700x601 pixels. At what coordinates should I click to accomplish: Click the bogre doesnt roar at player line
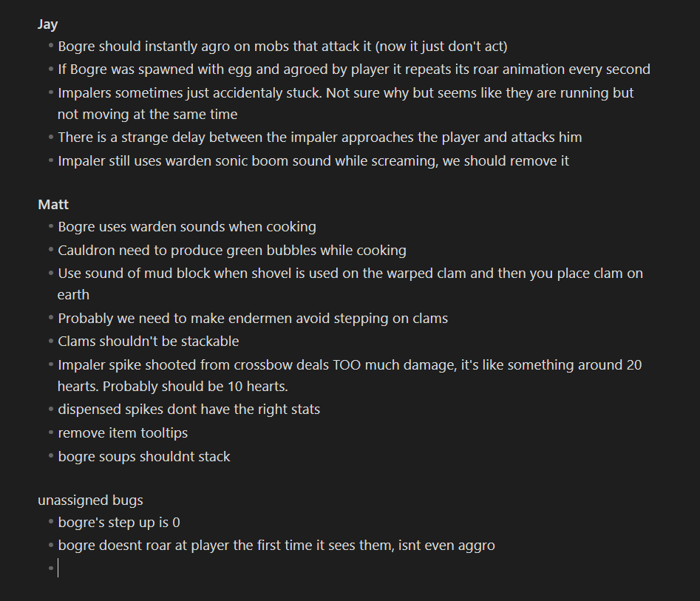pyautogui.click(x=276, y=546)
